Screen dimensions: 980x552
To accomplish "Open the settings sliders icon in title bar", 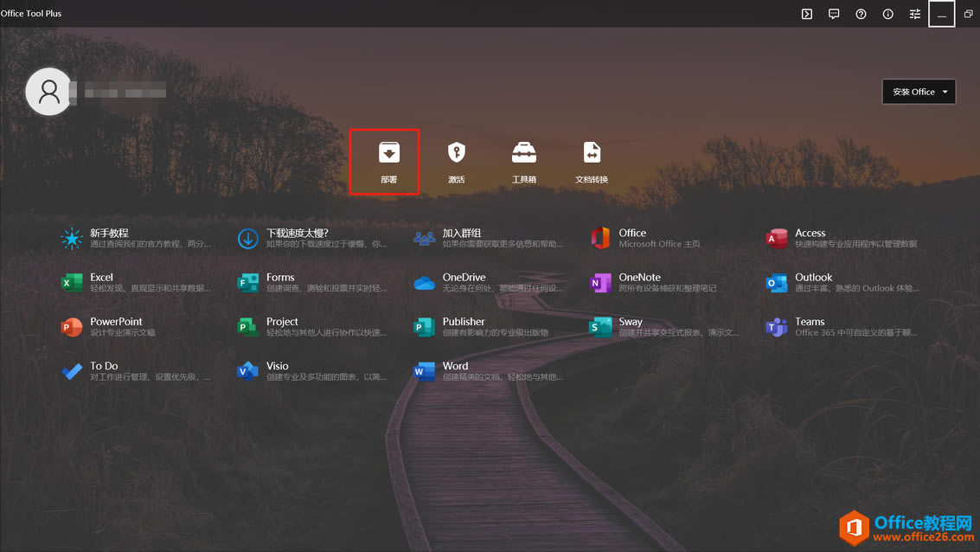I will click(914, 14).
